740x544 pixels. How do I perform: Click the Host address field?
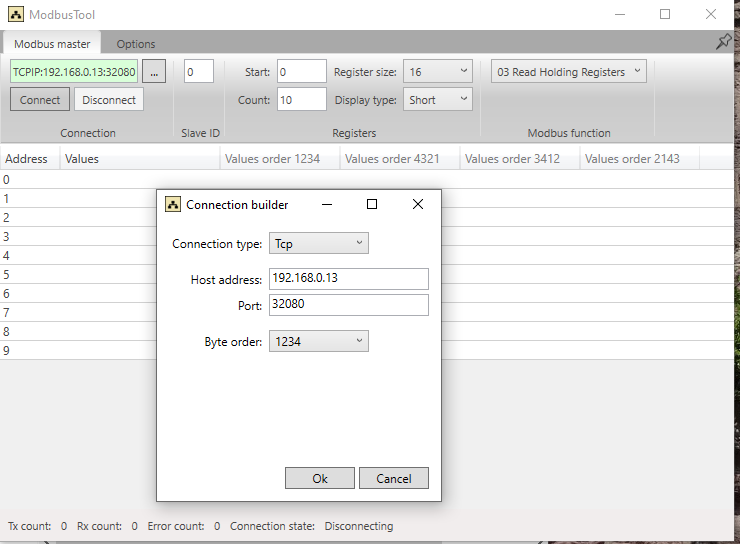349,278
